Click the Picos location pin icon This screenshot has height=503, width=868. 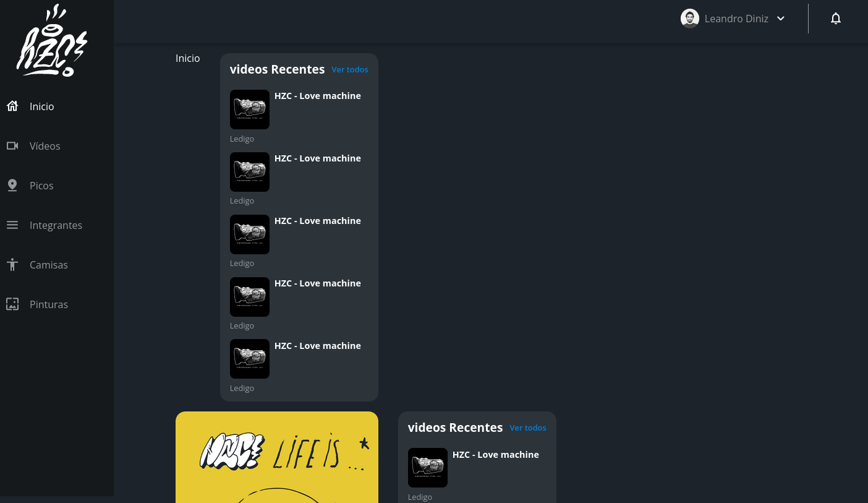(12, 186)
